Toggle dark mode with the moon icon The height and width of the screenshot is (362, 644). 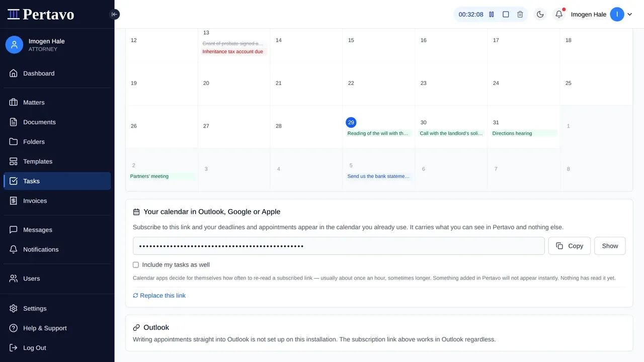click(x=540, y=15)
